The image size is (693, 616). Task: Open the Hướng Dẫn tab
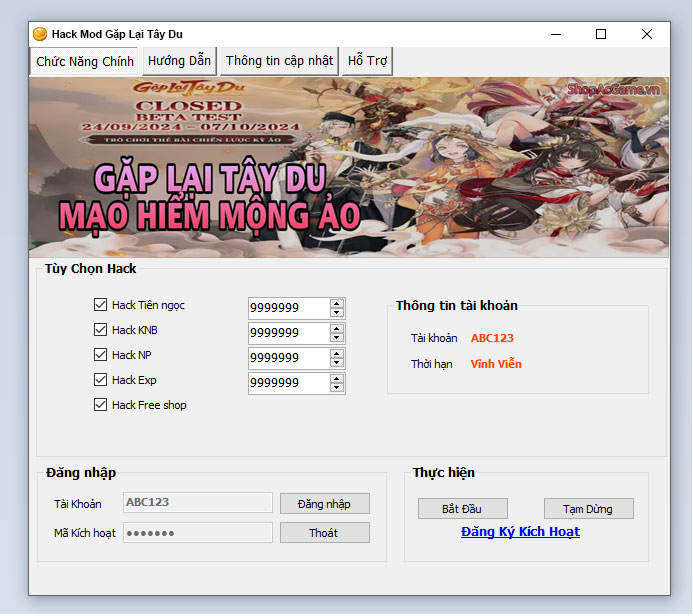[x=179, y=61]
